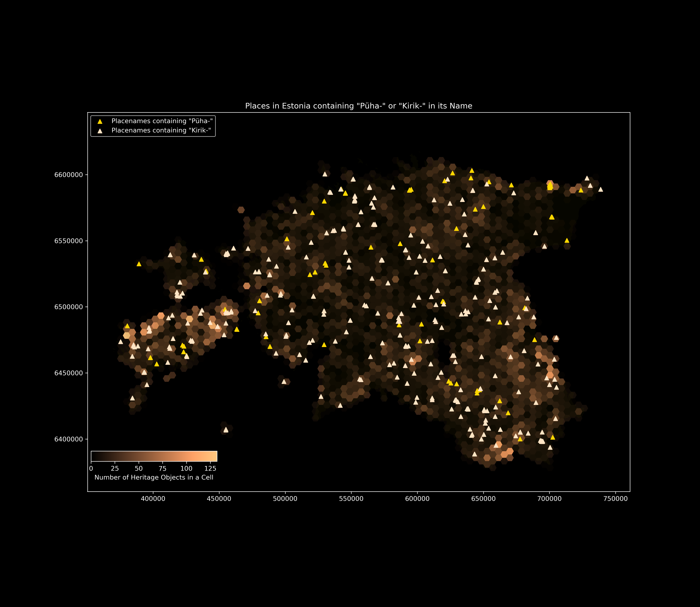Viewport: 700px width, 607px height.
Task: Click the yellow Püha- legend triangle marker
Action: pyautogui.click(x=100, y=122)
